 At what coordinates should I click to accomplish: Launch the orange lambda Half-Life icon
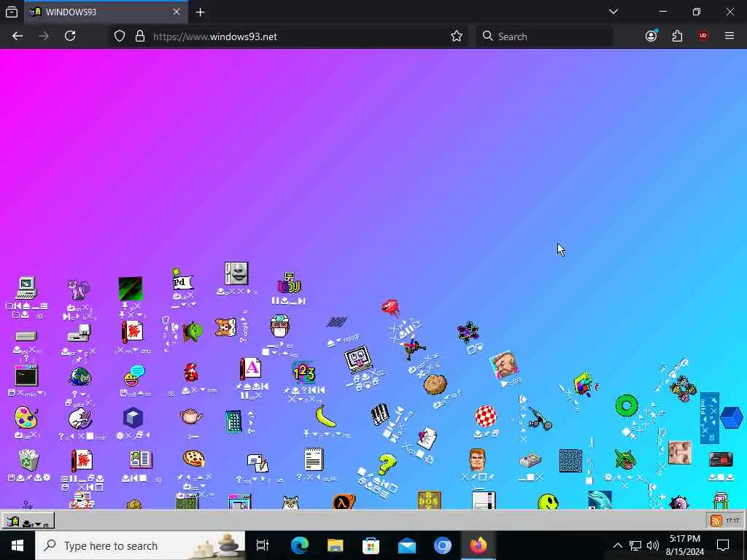(x=344, y=502)
